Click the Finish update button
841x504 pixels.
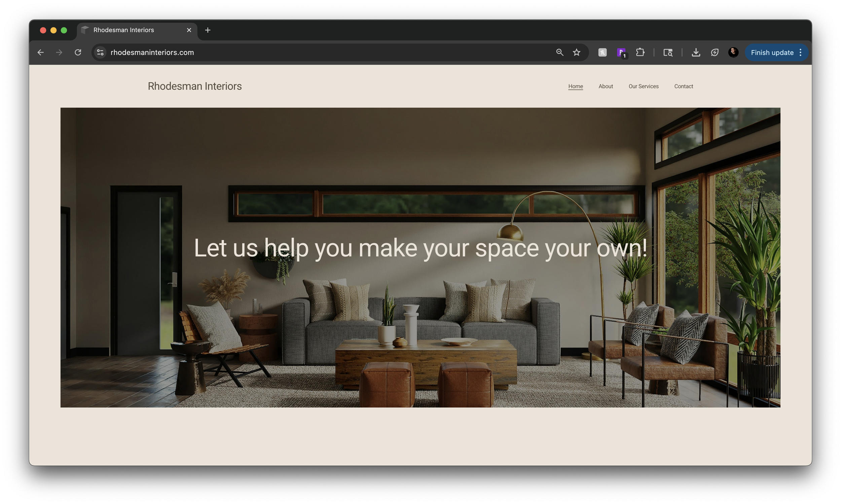772,53
